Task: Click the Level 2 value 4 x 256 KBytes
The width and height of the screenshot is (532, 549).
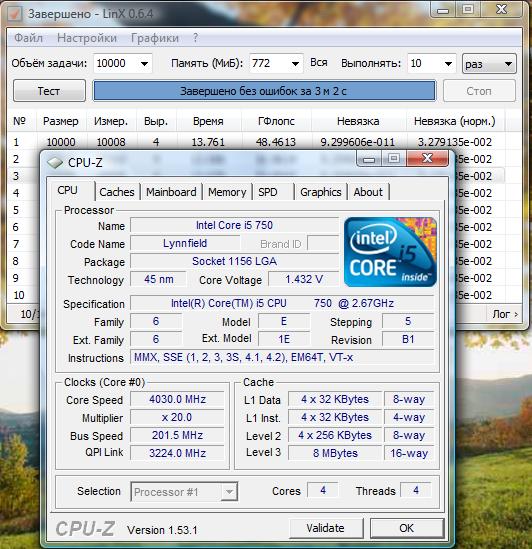Action: pos(335,435)
